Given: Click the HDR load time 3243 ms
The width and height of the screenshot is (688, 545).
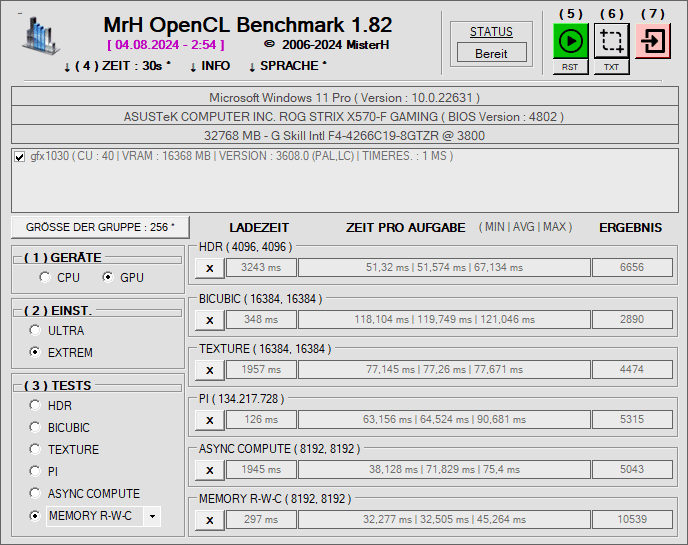Looking at the screenshot, I should coord(261,268).
